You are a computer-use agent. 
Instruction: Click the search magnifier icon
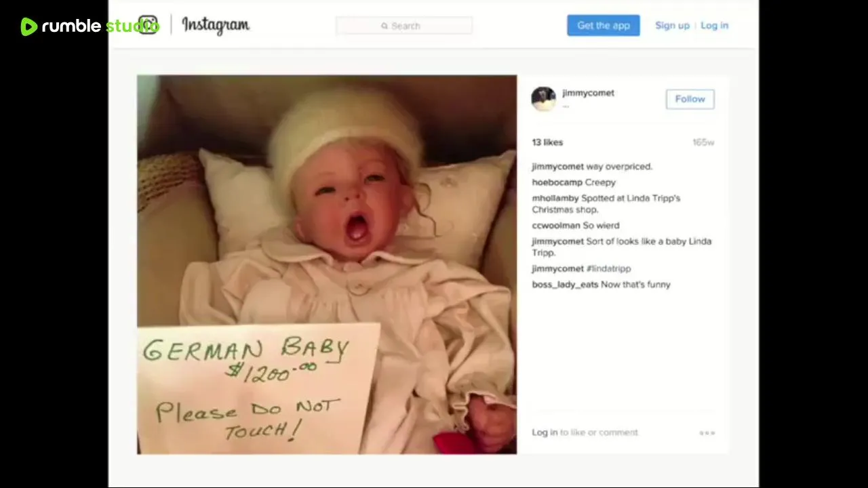[x=384, y=26]
